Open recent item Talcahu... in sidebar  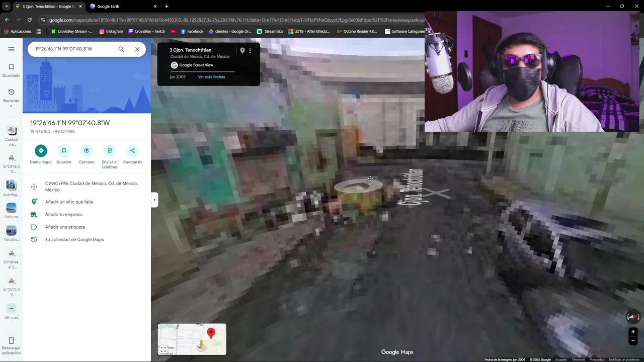11,234
